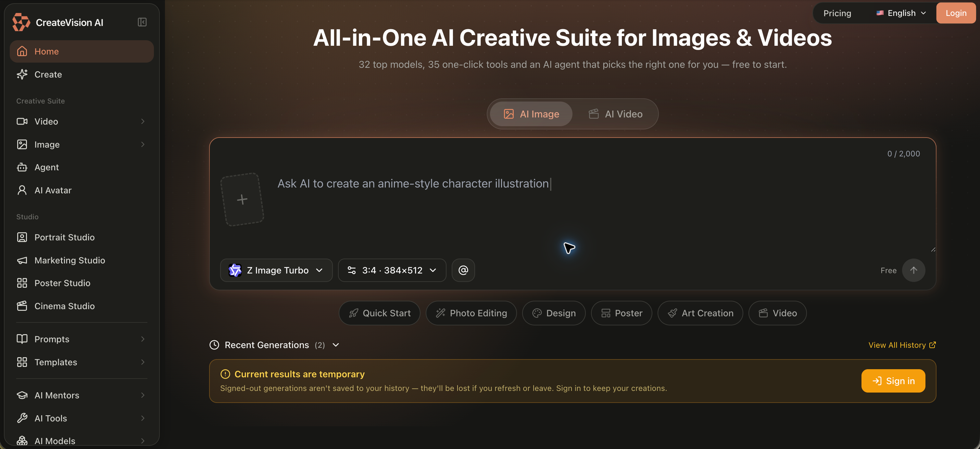The width and height of the screenshot is (980, 449).
Task: Open View All History link
Action: point(902,345)
